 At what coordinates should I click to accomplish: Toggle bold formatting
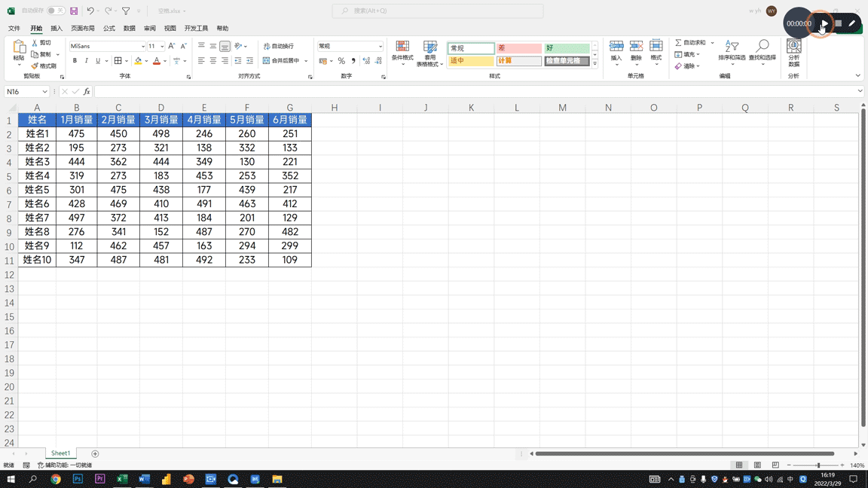point(75,61)
